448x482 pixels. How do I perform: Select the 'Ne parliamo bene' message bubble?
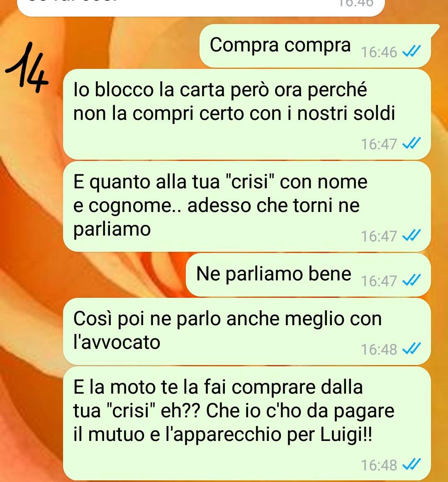pos(308,275)
